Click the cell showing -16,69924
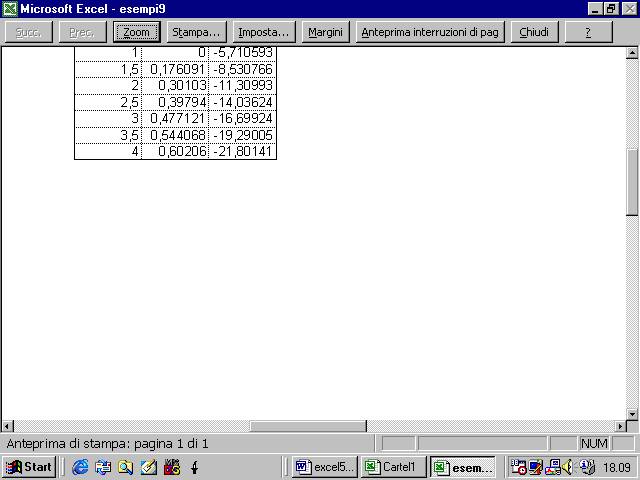640x480 pixels. (242, 119)
